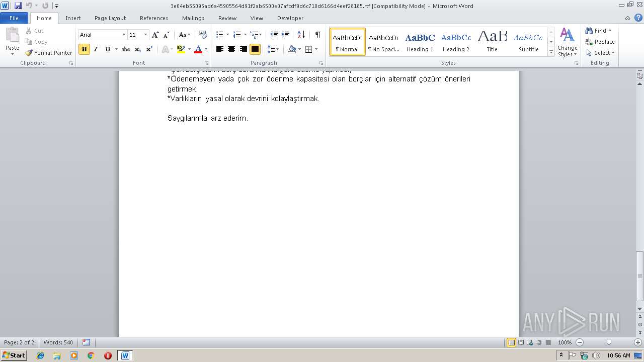
Task: Open the File tab
Action: (14, 18)
